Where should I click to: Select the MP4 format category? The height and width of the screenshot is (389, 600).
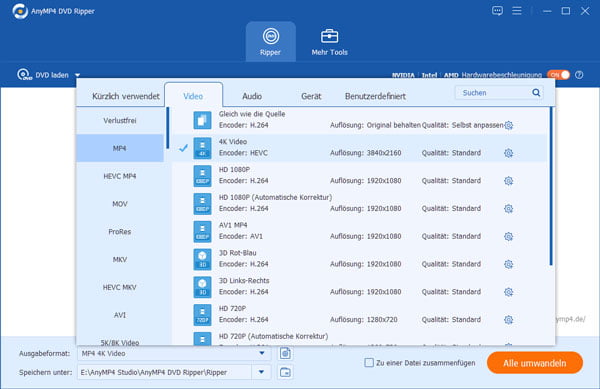point(120,148)
